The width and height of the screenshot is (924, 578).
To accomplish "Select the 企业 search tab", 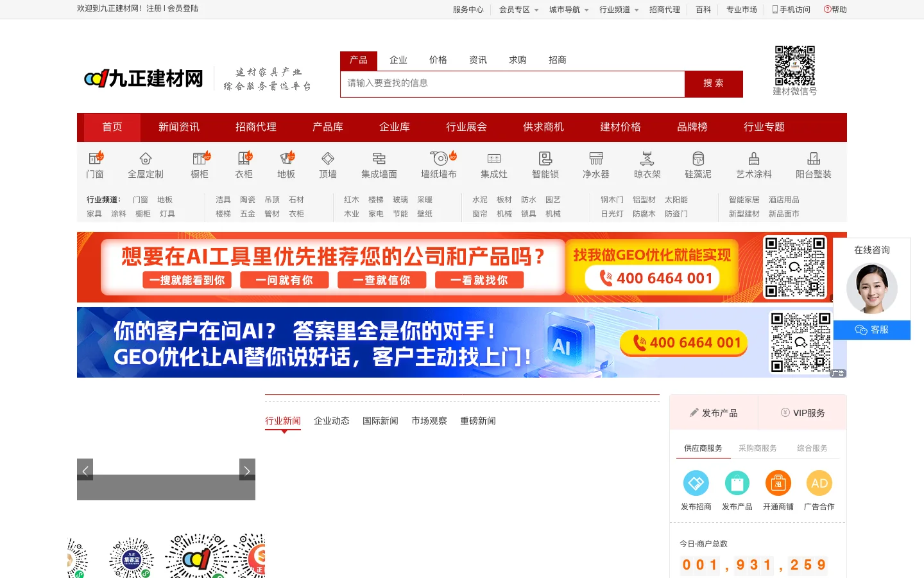I will coord(398,60).
